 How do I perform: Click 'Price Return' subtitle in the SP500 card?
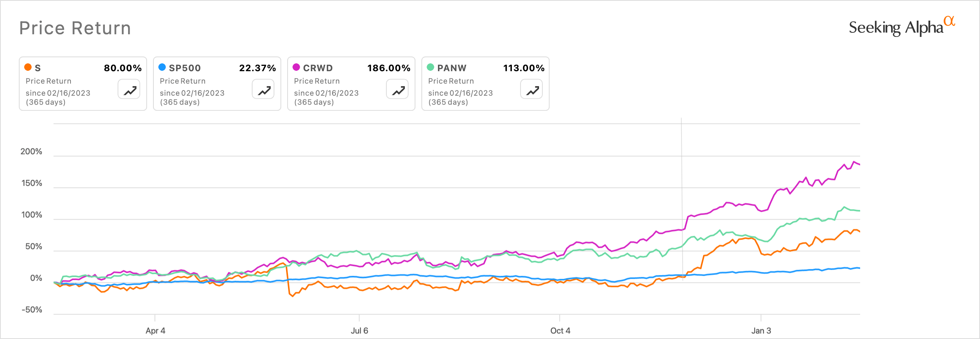182,81
